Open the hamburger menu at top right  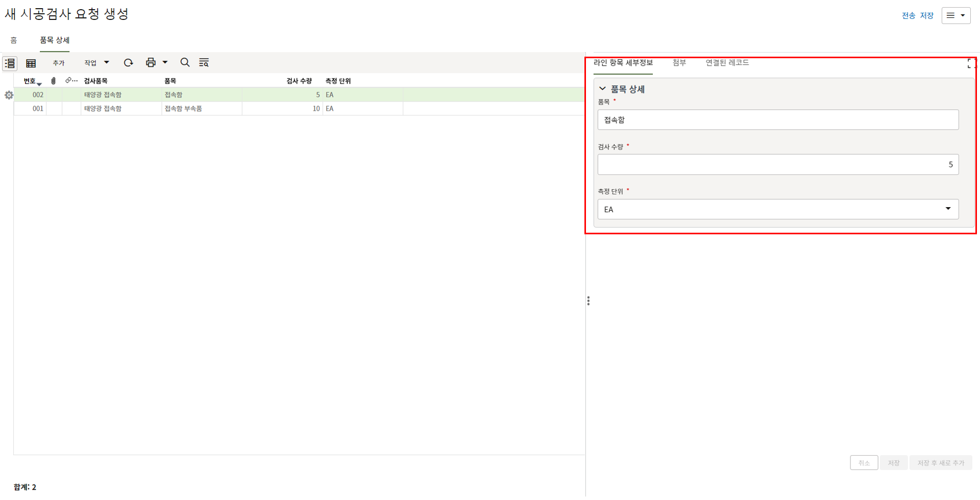click(x=955, y=15)
